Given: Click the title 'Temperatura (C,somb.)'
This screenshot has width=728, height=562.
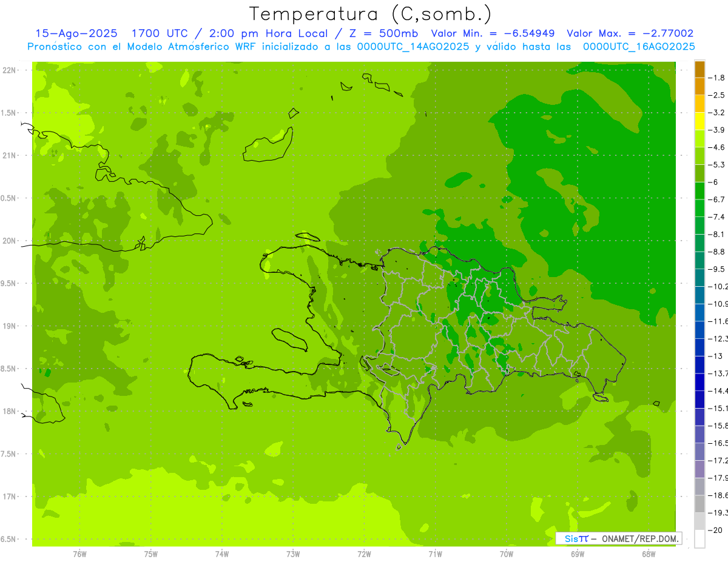Looking at the screenshot, I should [371, 14].
